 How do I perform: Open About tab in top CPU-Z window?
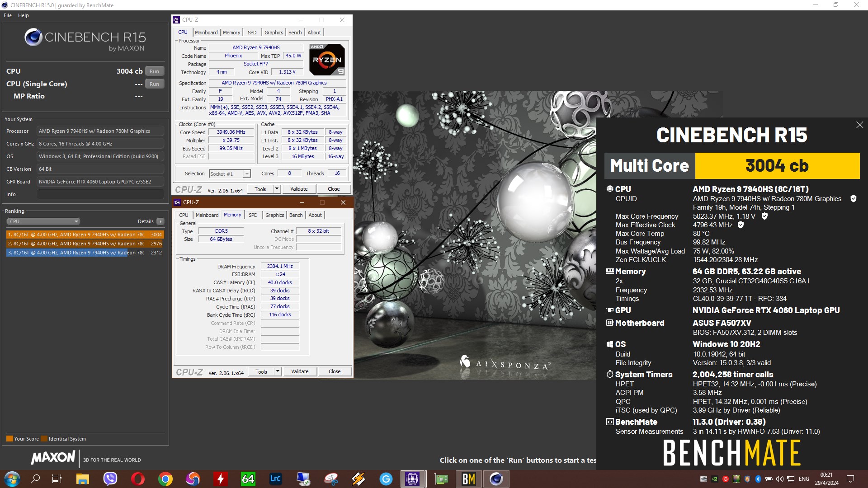point(314,33)
